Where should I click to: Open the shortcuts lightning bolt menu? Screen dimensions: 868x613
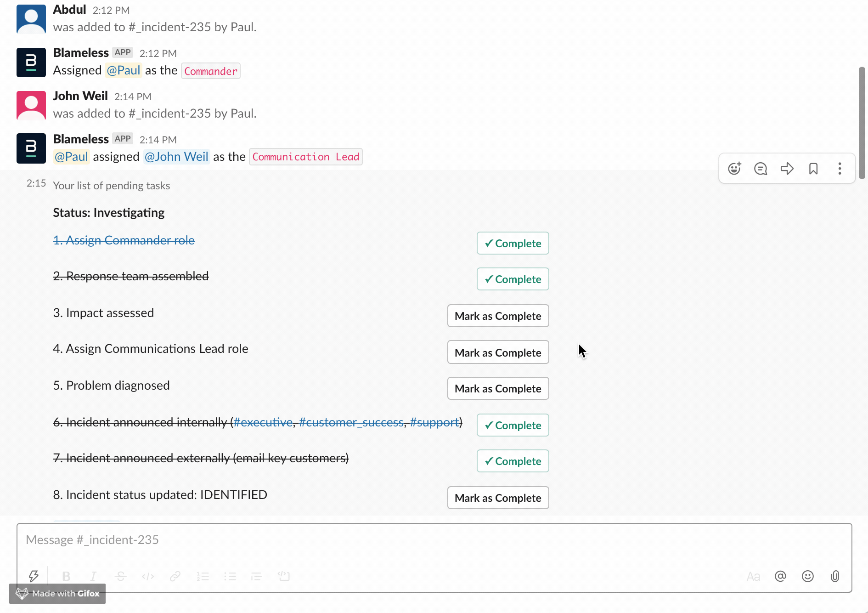pos(34,576)
